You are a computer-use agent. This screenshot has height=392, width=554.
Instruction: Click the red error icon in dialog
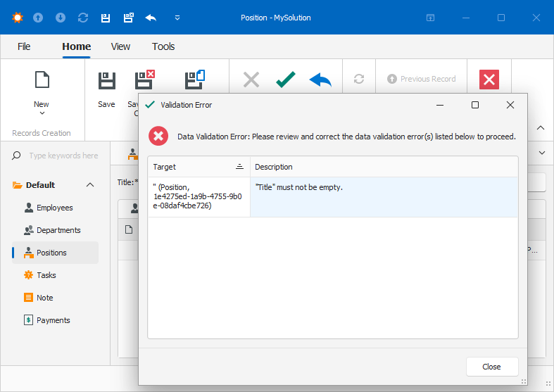158,136
